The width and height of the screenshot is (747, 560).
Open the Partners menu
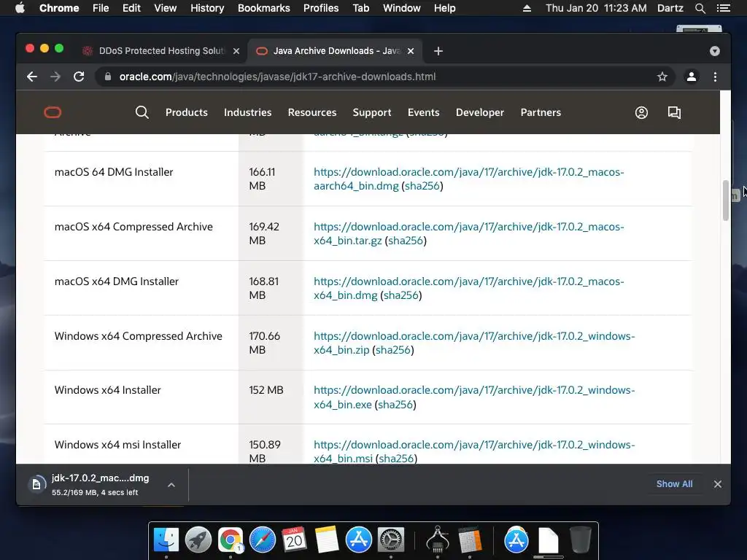click(x=541, y=112)
